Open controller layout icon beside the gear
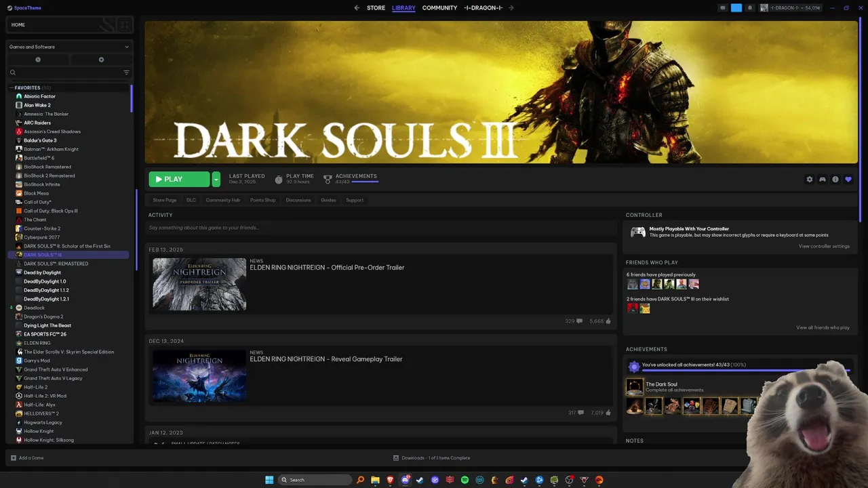This screenshot has width=868, height=488. click(822, 180)
